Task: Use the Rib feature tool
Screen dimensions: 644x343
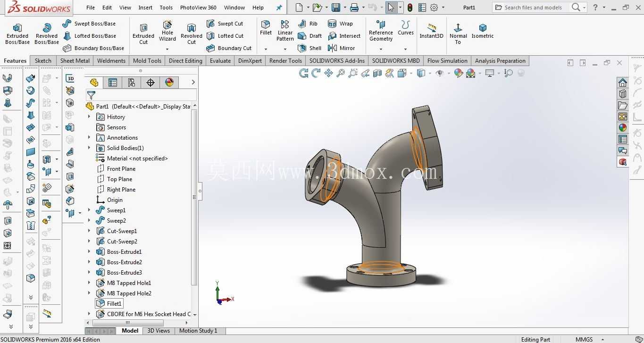Action: tap(308, 24)
